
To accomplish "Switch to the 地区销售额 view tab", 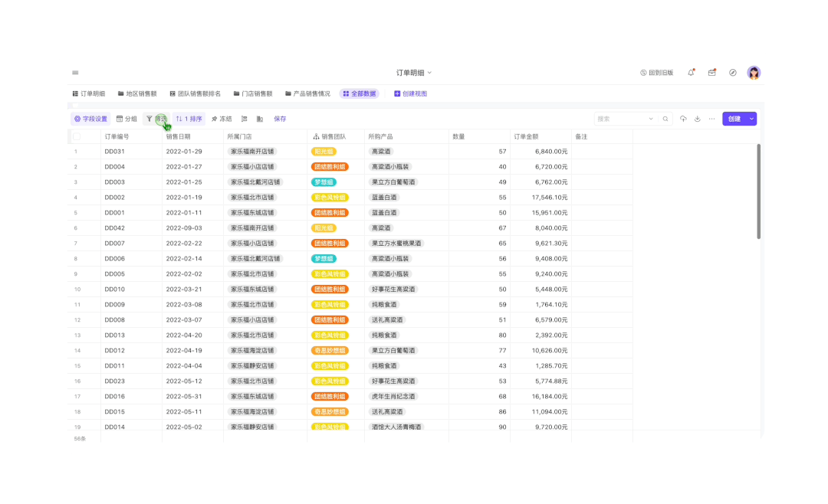I will pyautogui.click(x=137, y=94).
